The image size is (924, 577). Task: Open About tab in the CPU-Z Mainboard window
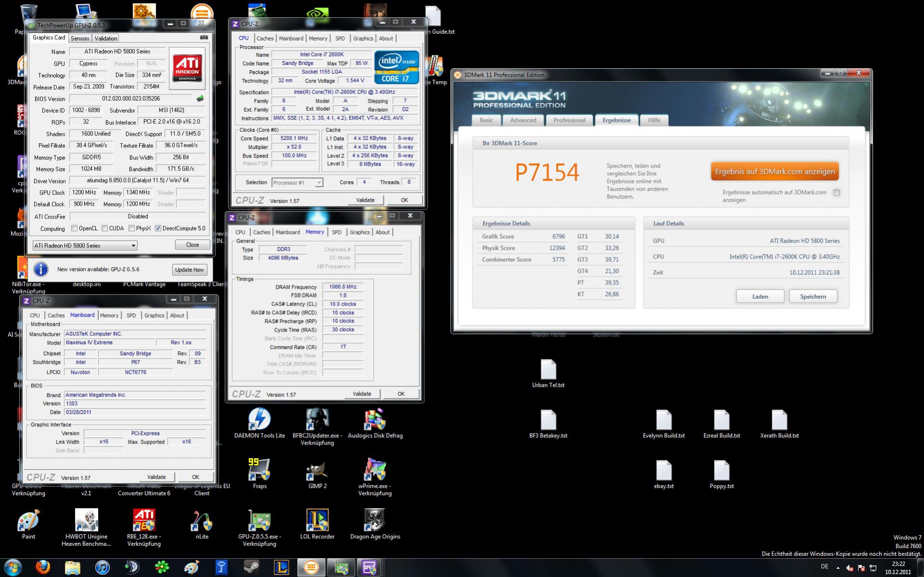177,316
